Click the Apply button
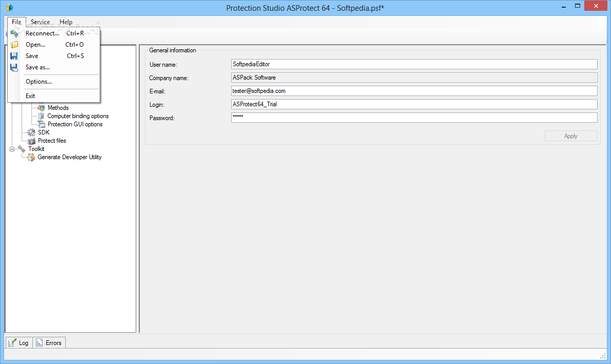 (570, 136)
